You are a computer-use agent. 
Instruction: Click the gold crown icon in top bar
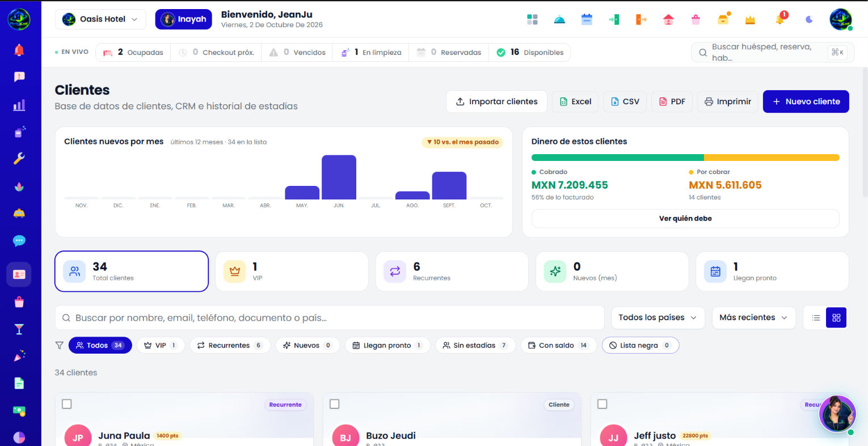point(750,20)
